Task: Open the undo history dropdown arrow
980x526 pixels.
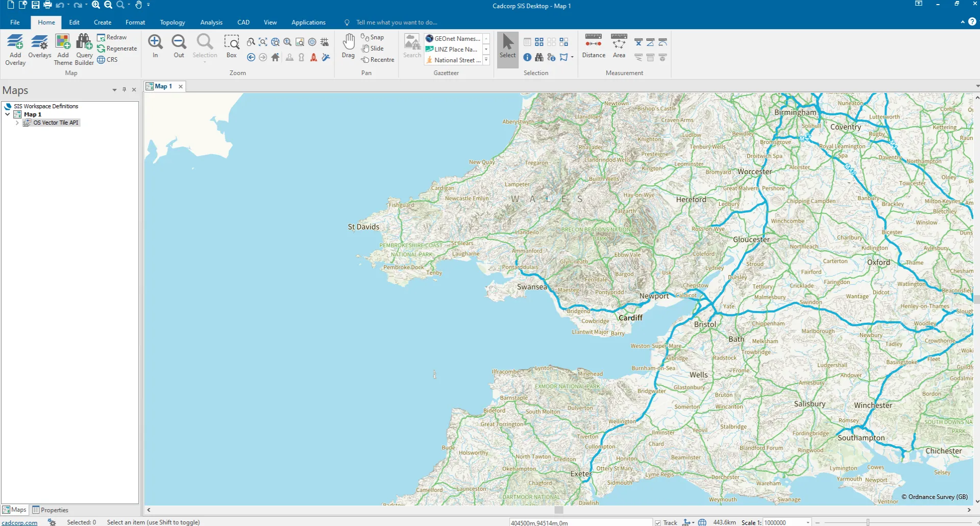Action: point(68,5)
